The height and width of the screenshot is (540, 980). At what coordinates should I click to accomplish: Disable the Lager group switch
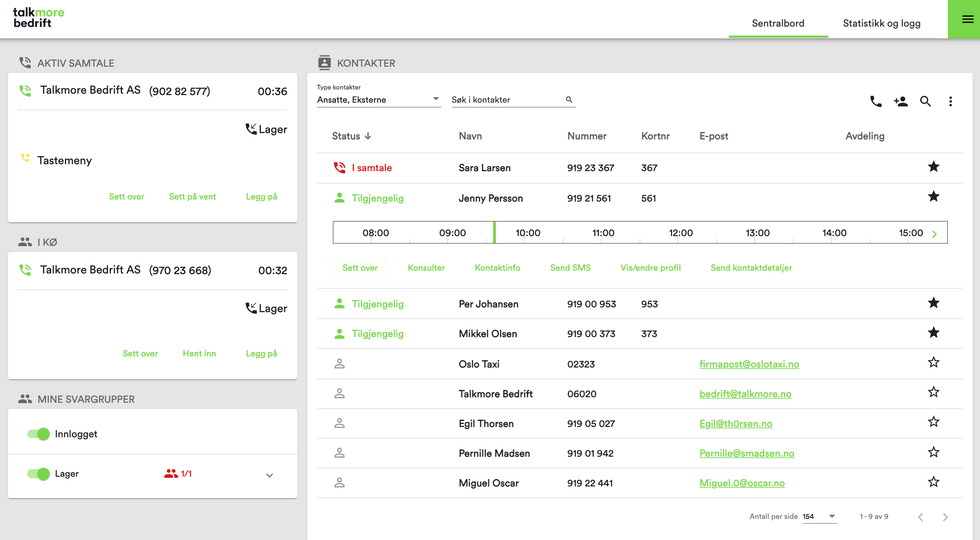(x=38, y=474)
